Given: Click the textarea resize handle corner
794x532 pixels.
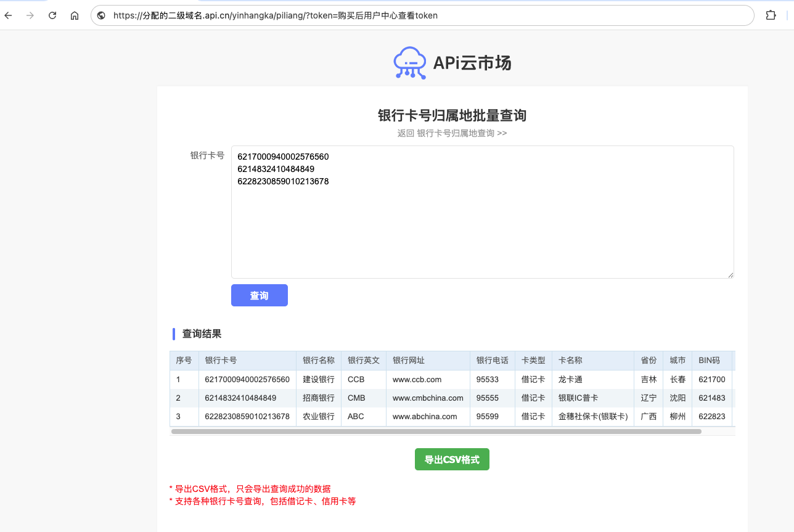Looking at the screenshot, I should coord(731,275).
